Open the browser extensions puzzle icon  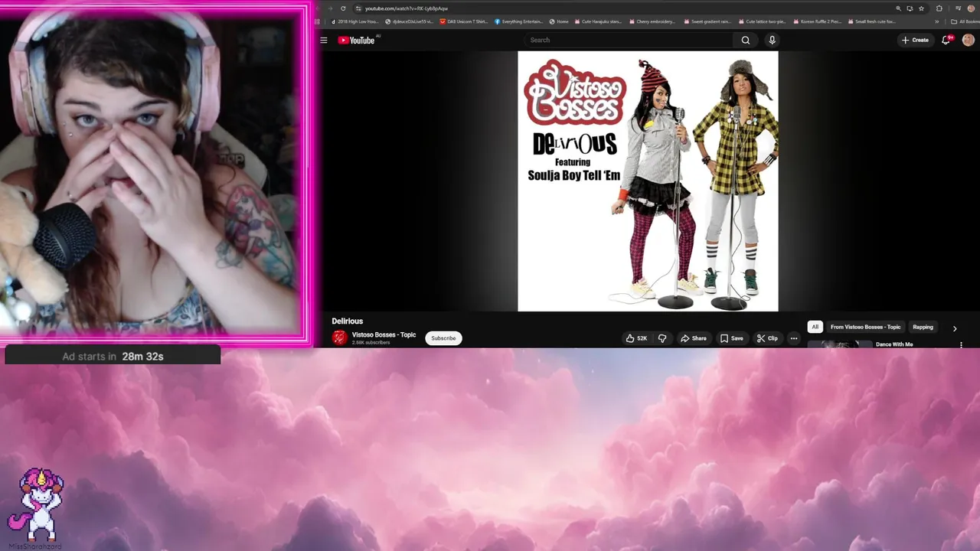pyautogui.click(x=939, y=8)
